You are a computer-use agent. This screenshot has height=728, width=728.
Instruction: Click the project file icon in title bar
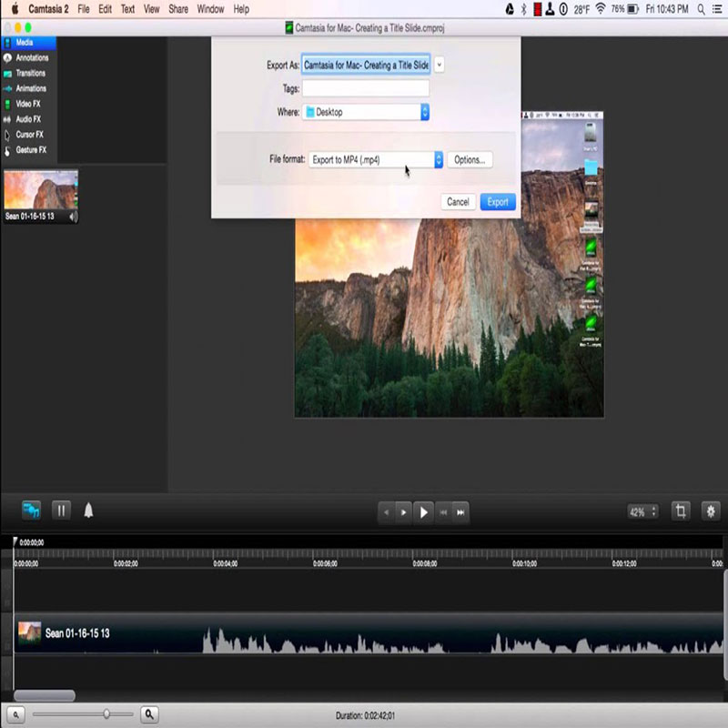pos(289,28)
